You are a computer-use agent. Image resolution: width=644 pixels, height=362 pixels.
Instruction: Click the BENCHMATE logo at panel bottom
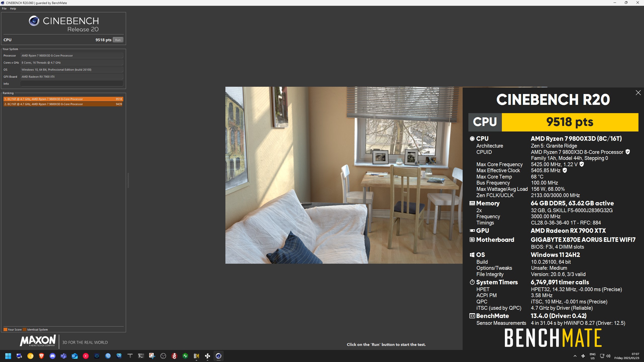[553, 338]
